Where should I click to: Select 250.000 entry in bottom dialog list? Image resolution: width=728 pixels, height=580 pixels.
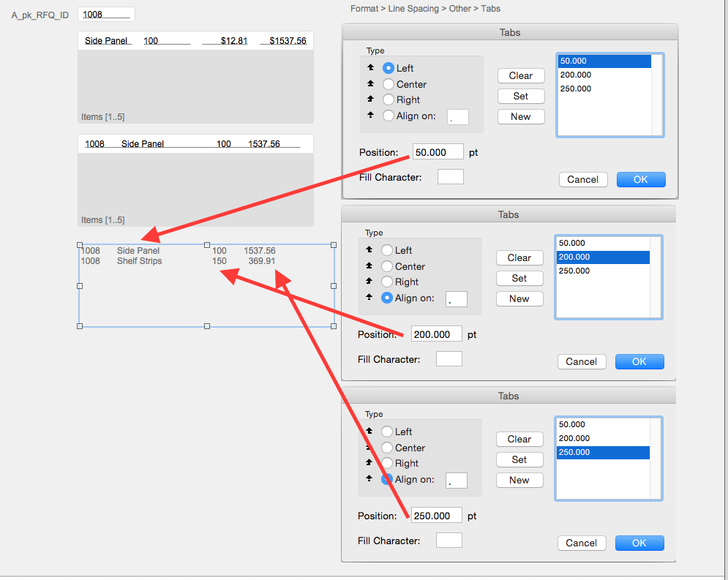[603, 453]
